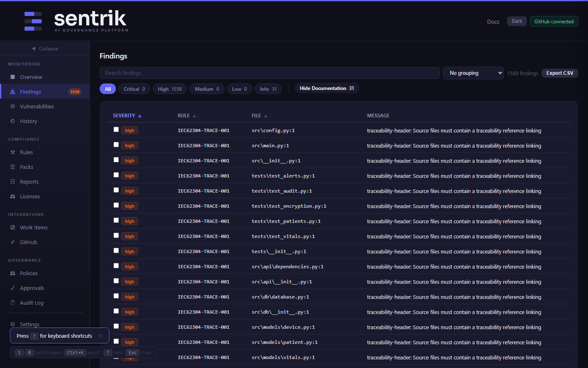The width and height of the screenshot is (588, 368).
Task: Click the Settings gear icon
Action: (13, 324)
